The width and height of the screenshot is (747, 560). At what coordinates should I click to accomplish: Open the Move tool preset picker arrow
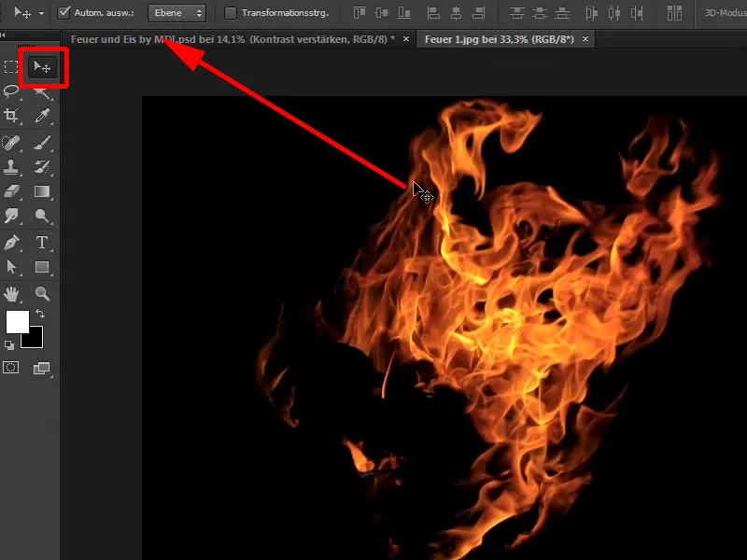click(41, 13)
